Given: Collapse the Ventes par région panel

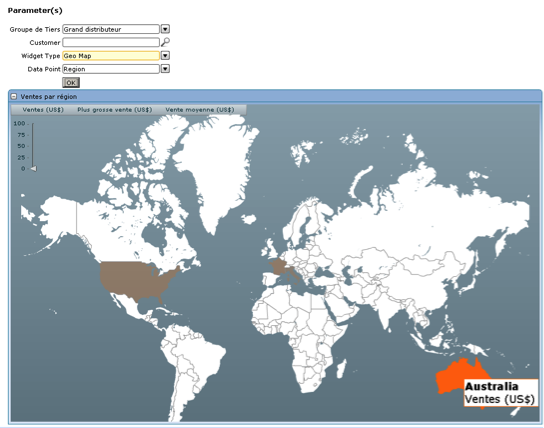Looking at the screenshot, I should 14,97.
